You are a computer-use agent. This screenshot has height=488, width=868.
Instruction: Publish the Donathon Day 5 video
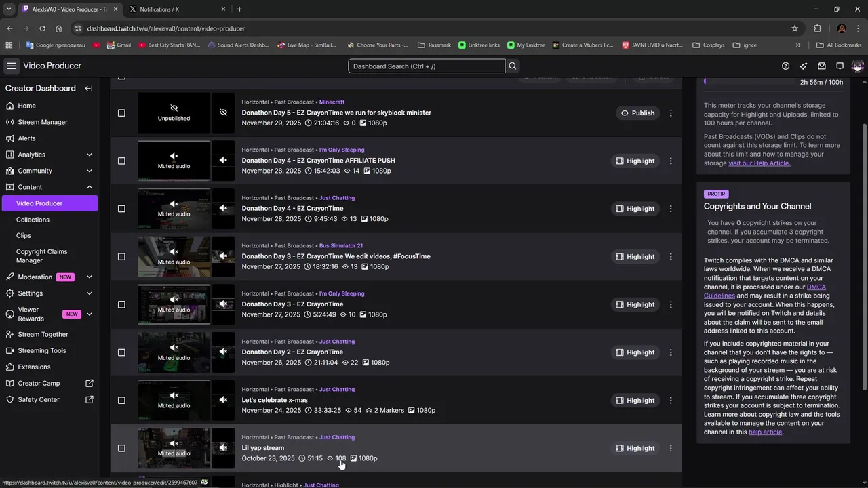point(637,113)
